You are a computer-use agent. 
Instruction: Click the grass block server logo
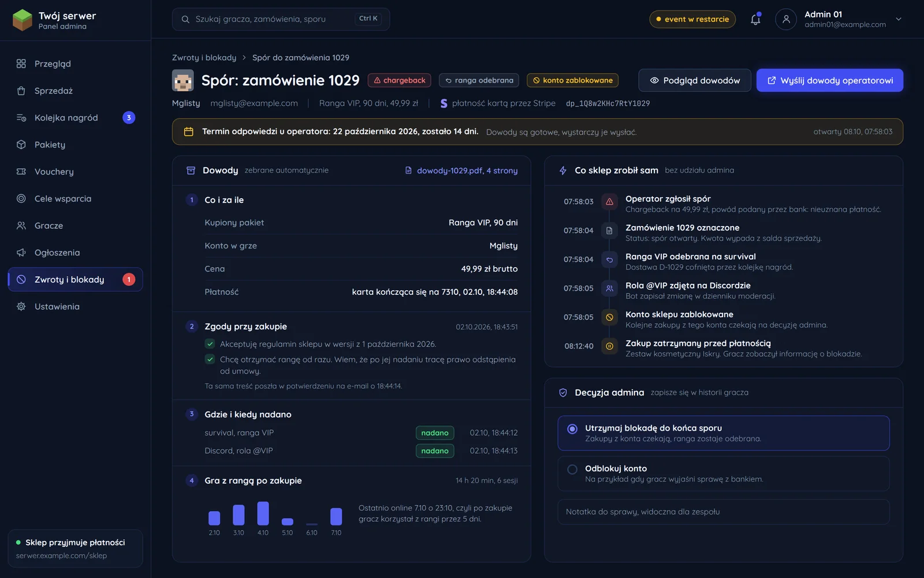tap(23, 20)
